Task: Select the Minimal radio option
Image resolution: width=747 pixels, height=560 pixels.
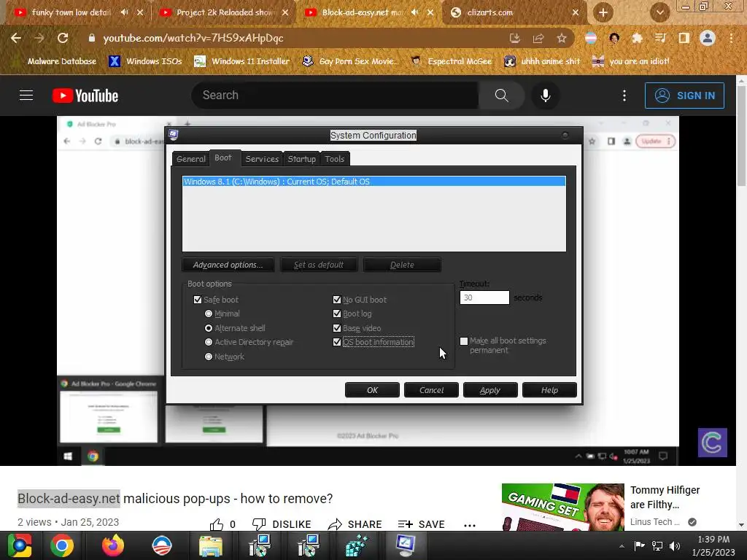Action: click(x=208, y=314)
